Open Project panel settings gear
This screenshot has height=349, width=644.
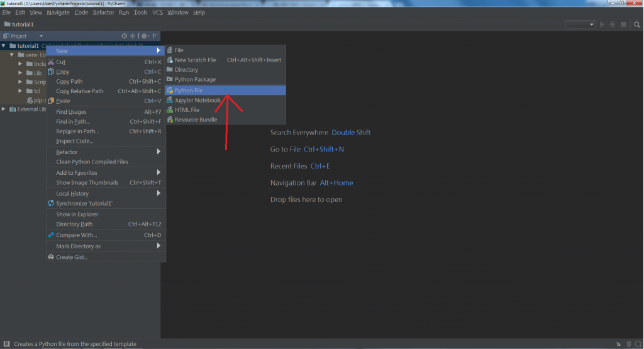pos(145,36)
